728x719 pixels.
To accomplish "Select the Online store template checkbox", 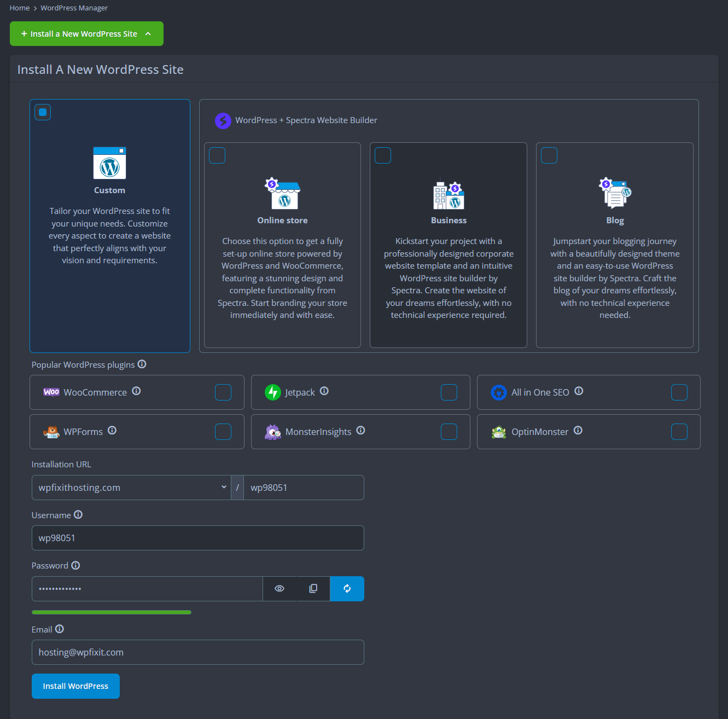I will [x=217, y=155].
